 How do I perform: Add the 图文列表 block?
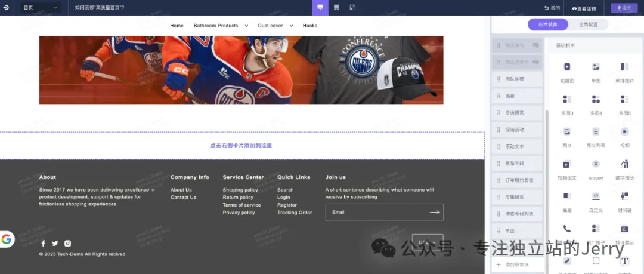click(x=596, y=136)
